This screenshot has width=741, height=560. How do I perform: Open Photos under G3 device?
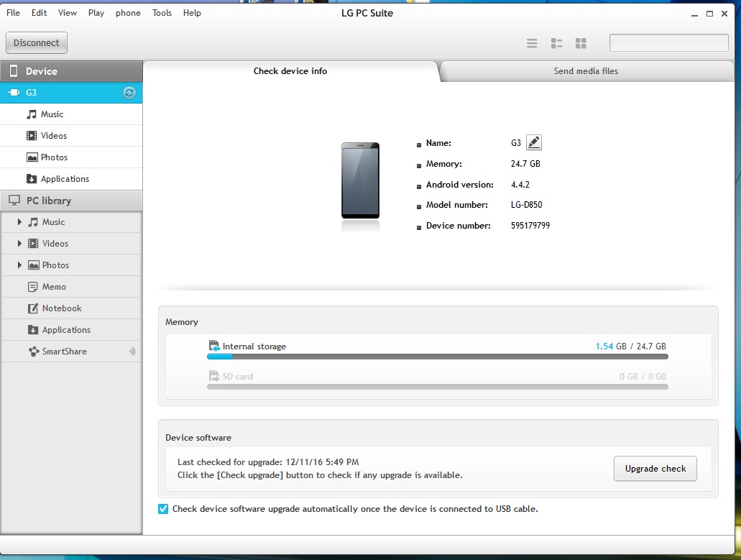pos(71,157)
